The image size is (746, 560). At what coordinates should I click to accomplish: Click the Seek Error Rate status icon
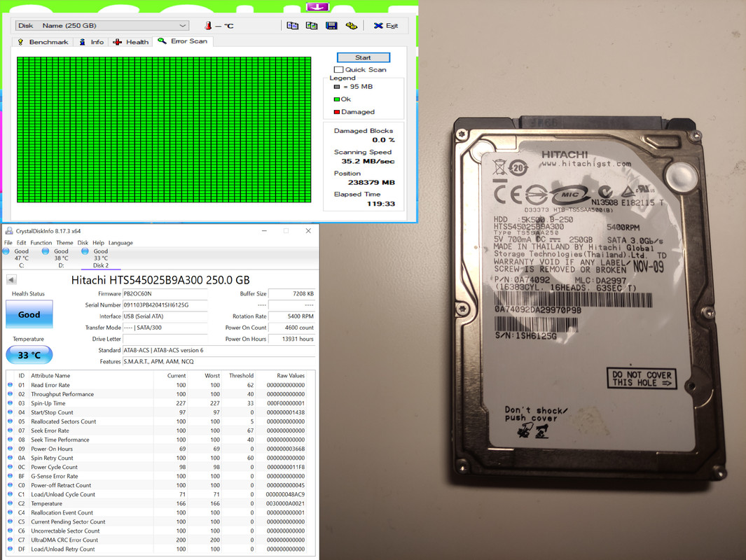(x=11, y=430)
